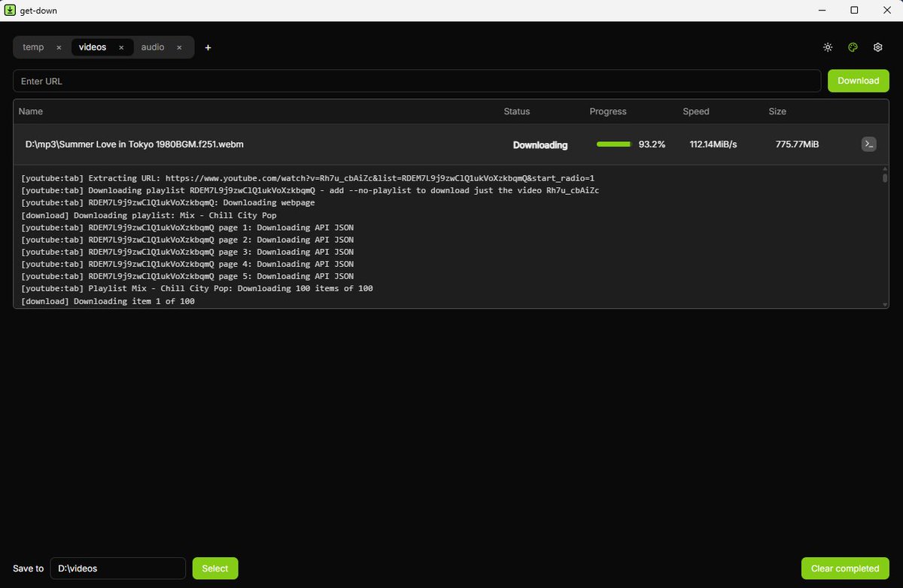Switch to the audio tab
The image size is (903, 588).
click(153, 47)
